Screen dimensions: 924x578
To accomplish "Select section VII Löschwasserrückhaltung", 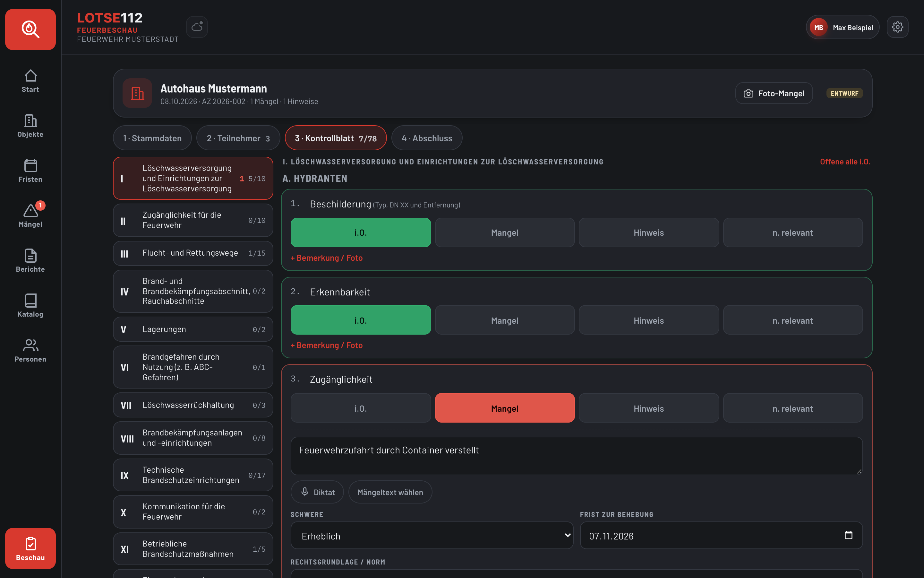I will tap(193, 405).
